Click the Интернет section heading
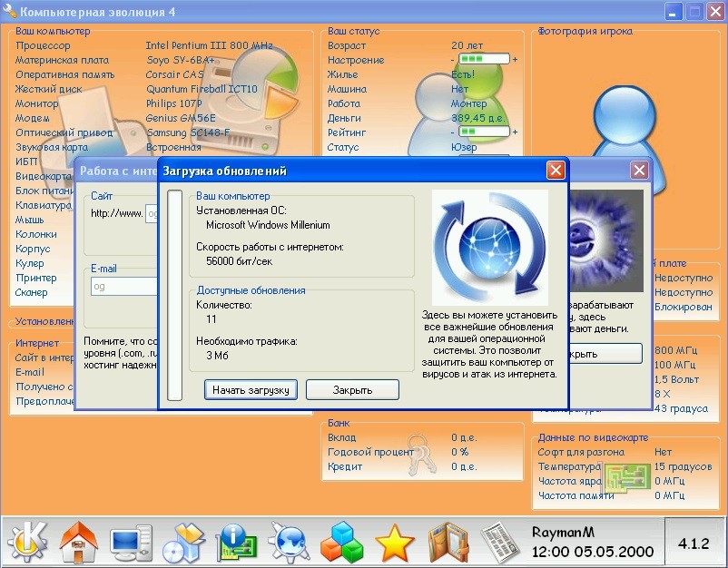 (37, 343)
